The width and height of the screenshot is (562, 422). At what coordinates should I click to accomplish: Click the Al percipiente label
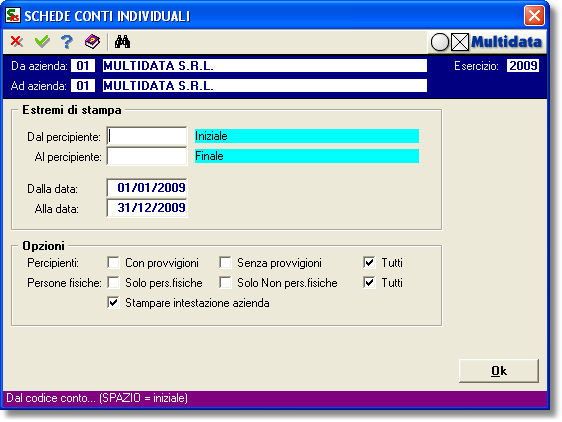[68, 157]
